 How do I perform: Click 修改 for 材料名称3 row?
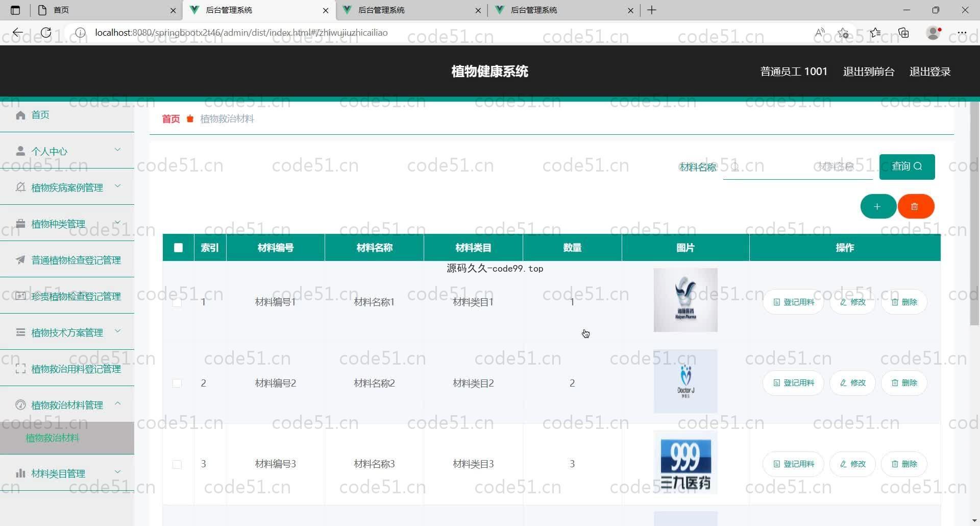click(853, 464)
